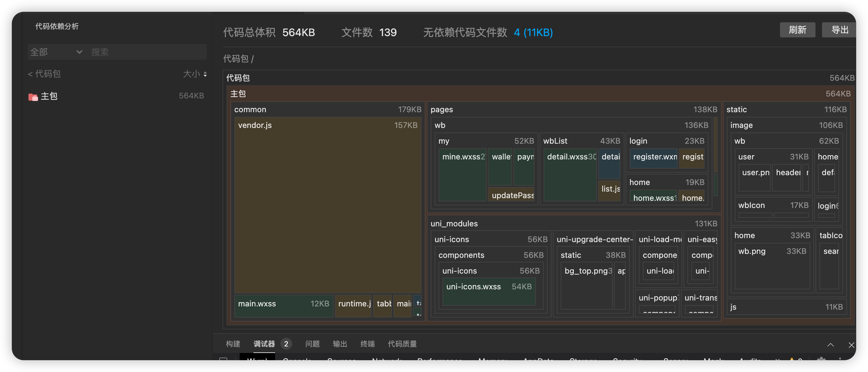
Task: Toggle the 大小 sort order arrows
Action: [x=205, y=74]
